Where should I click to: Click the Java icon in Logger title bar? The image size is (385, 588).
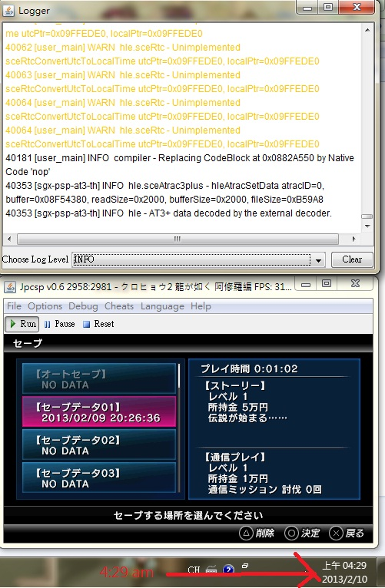8,11
